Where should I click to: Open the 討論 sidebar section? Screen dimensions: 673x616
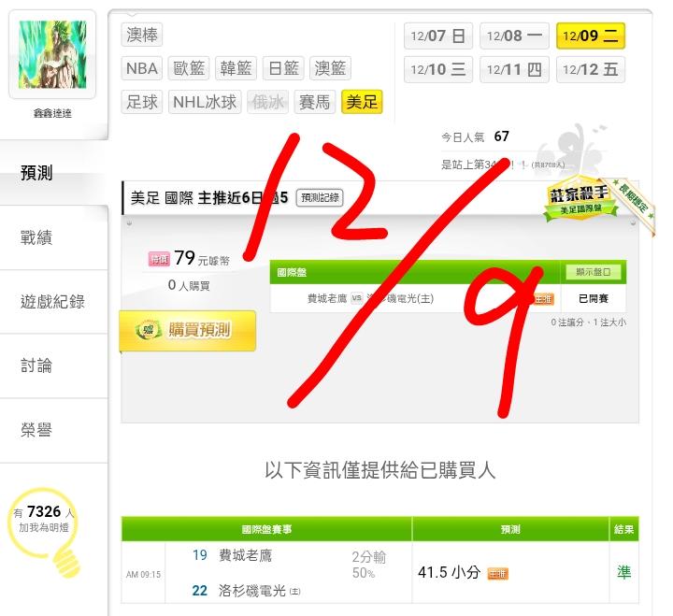[36, 365]
